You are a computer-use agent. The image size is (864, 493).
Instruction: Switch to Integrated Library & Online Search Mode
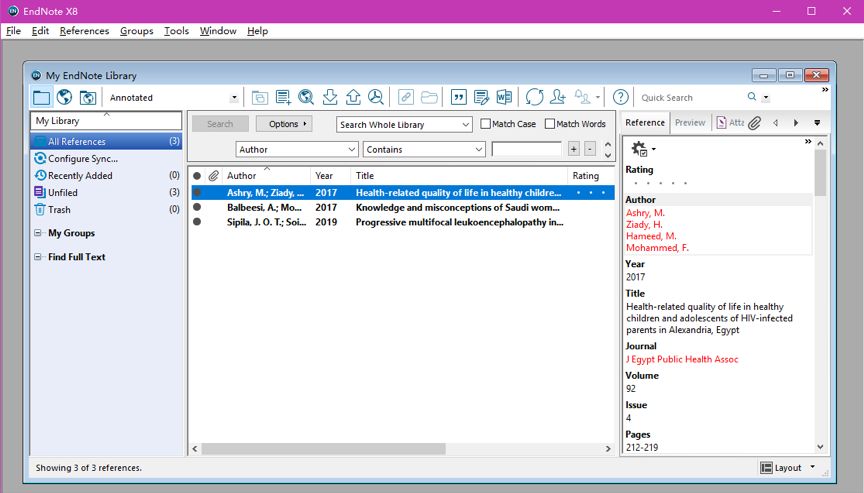click(x=88, y=98)
